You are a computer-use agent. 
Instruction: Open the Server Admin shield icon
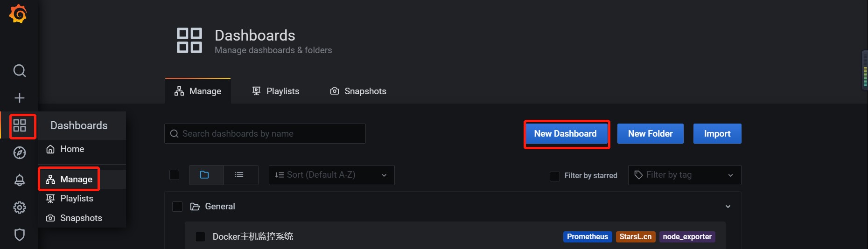19,235
